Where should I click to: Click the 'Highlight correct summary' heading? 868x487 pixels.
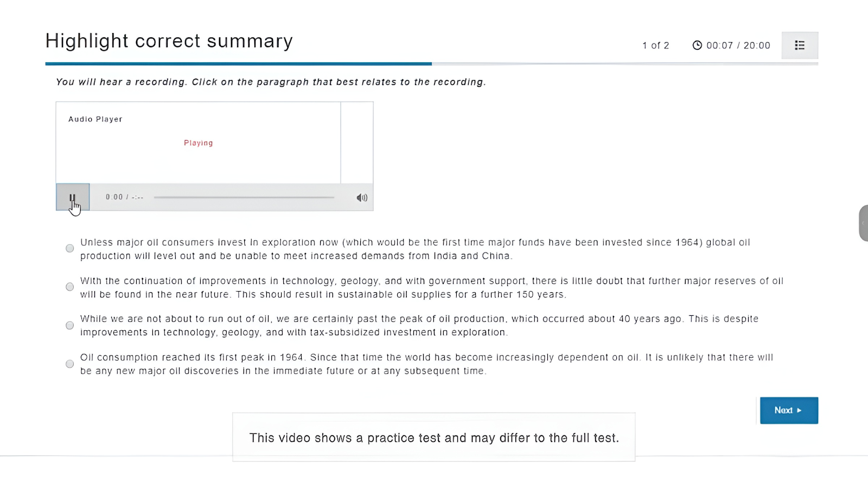pyautogui.click(x=169, y=41)
